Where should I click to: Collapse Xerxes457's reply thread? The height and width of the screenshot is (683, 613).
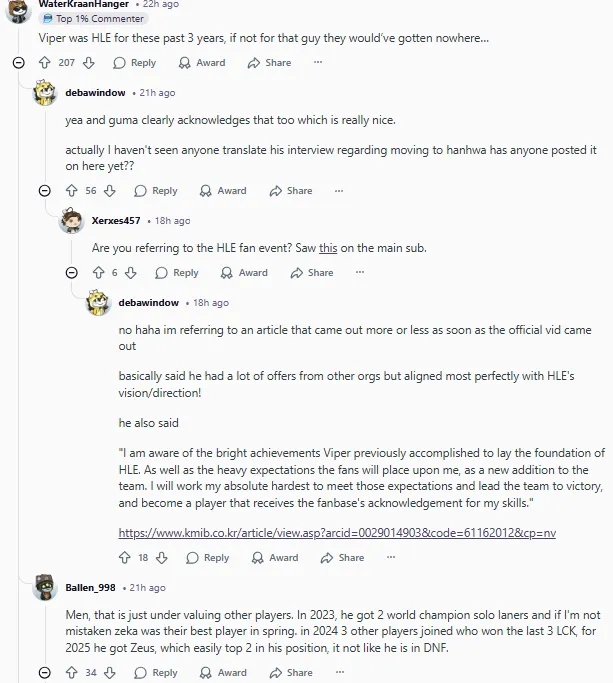pyautogui.click(x=72, y=273)
